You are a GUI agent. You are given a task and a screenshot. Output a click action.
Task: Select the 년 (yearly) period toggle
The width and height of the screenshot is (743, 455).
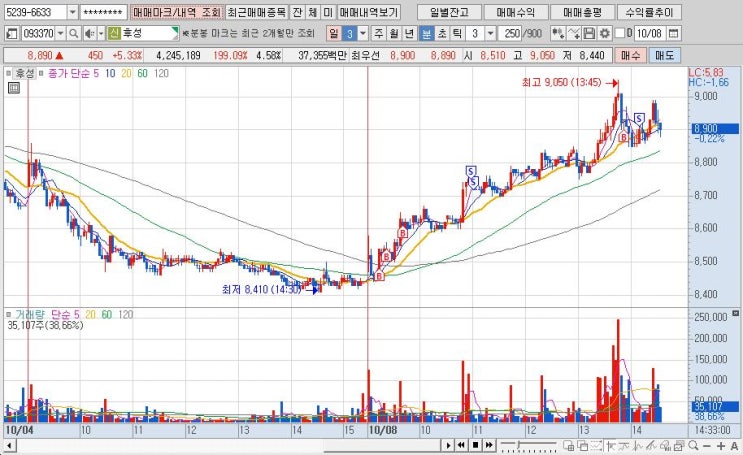click(410, 34)
